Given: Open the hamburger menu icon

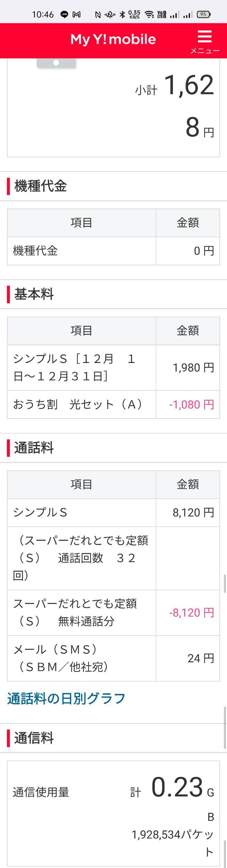Looking at the screenshot, I should point(204,36).
